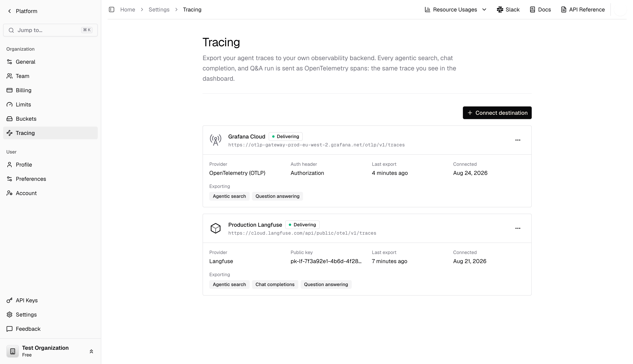Click the Team people icon

(x=9, y=76)
